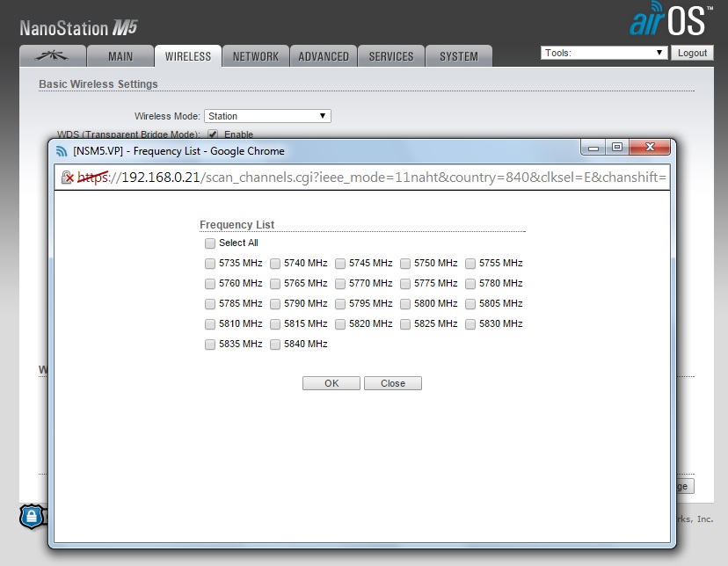Image resolution: width=728 pixels, height=566 pixels.
Task: Click the popup window RSS favicon
Action: coord(62,151)
